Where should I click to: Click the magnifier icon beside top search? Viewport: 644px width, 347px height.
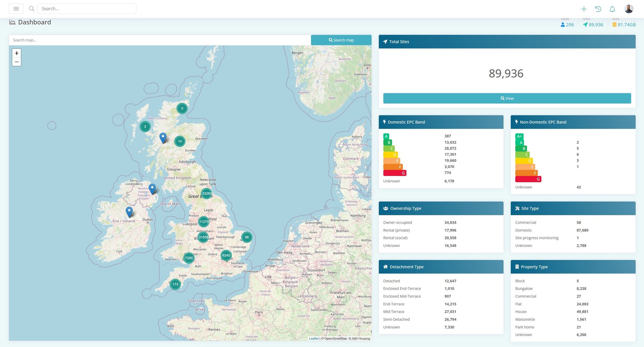coord(32,9)
